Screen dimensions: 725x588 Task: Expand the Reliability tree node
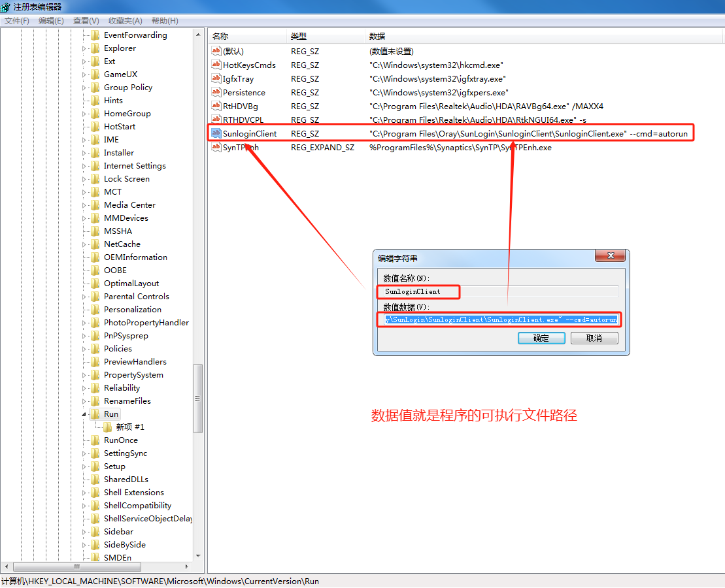84,388
